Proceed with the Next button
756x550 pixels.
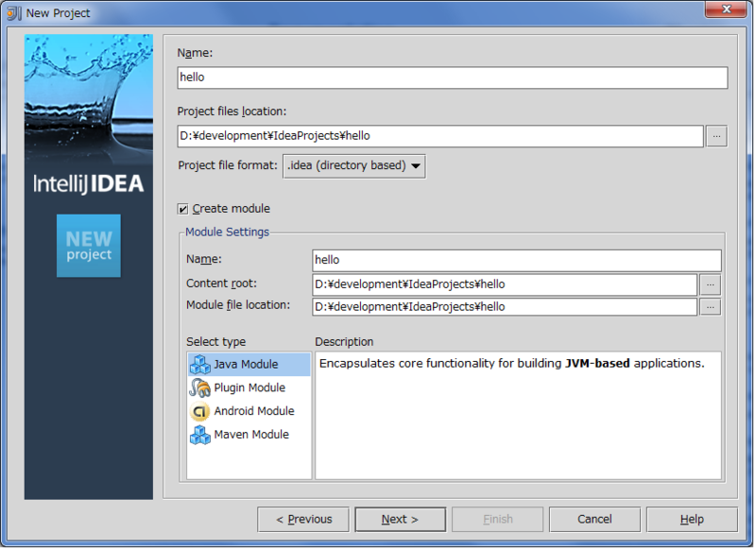click(400, 520)
